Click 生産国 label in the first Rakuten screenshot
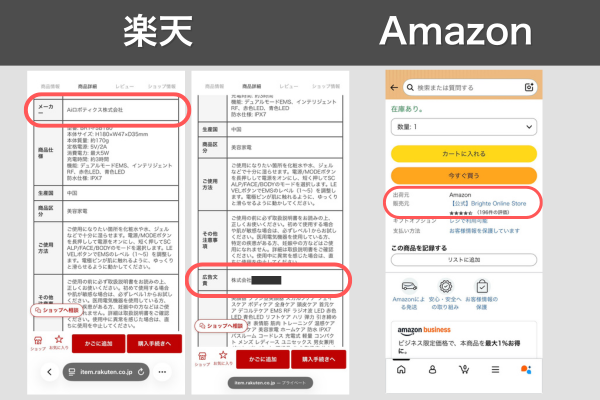This screenshot has width=600, height=400. pos(46,193)
